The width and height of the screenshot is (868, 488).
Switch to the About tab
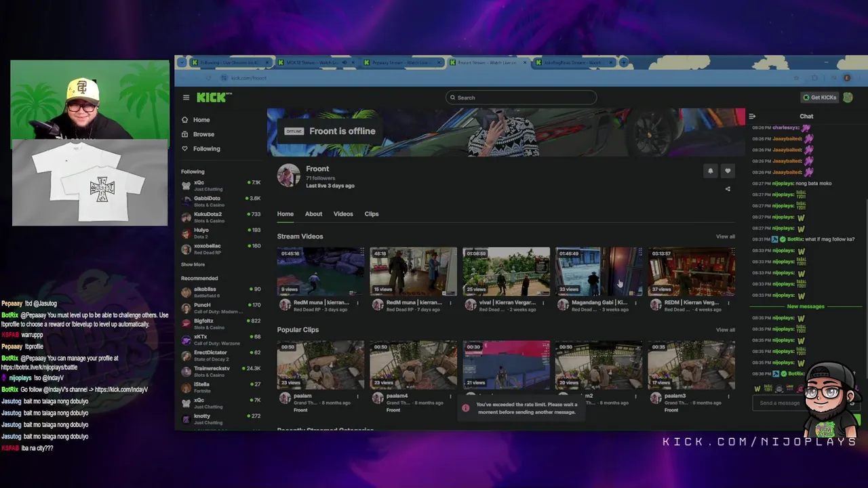point(313,214)
